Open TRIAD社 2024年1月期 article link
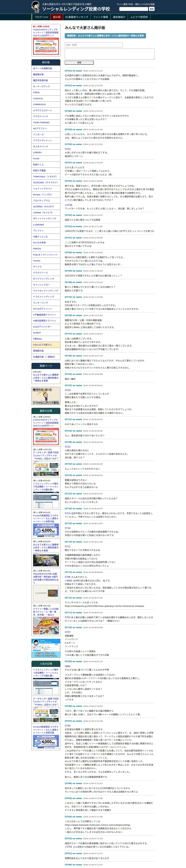Screen dimensions: 186x868 46,578
